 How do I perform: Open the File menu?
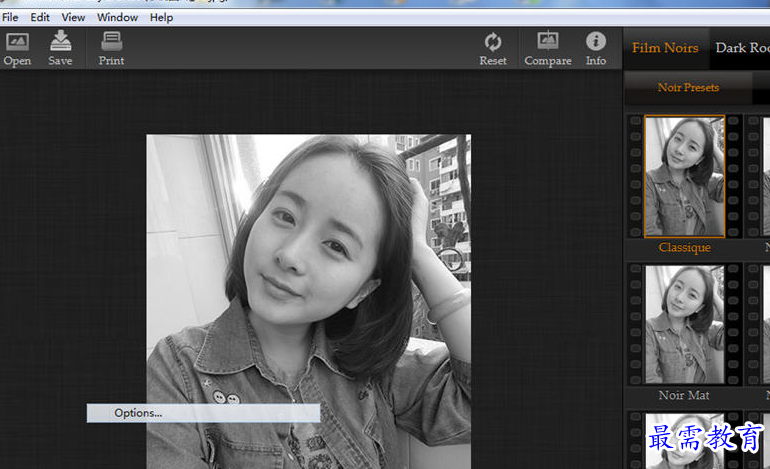point(10,18)
